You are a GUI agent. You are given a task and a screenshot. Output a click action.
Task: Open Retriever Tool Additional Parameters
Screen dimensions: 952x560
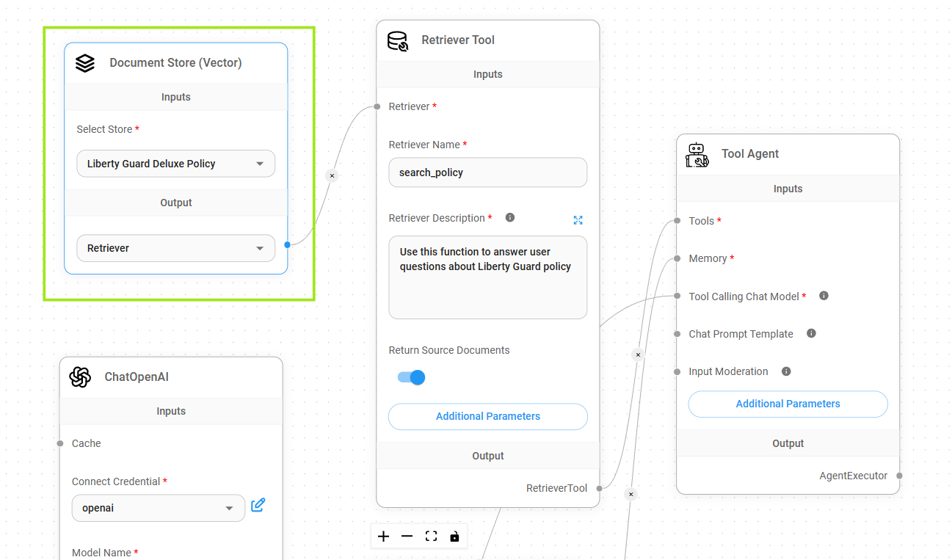487,416
